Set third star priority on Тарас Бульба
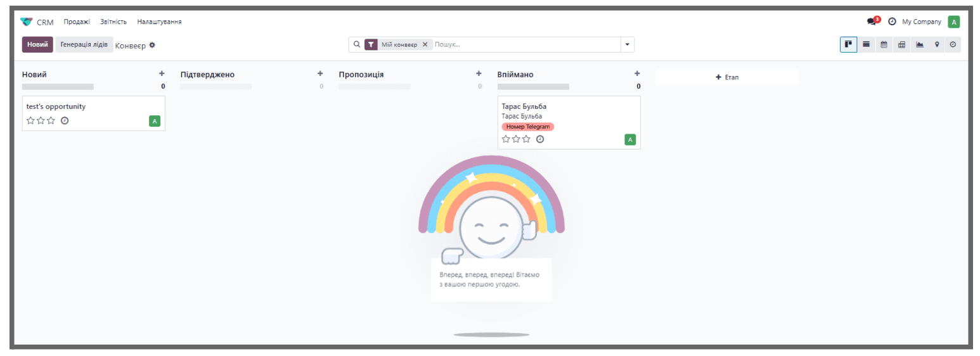Image resolution: width=980 pixels, height=356 pixels. (x=526, y=139)
